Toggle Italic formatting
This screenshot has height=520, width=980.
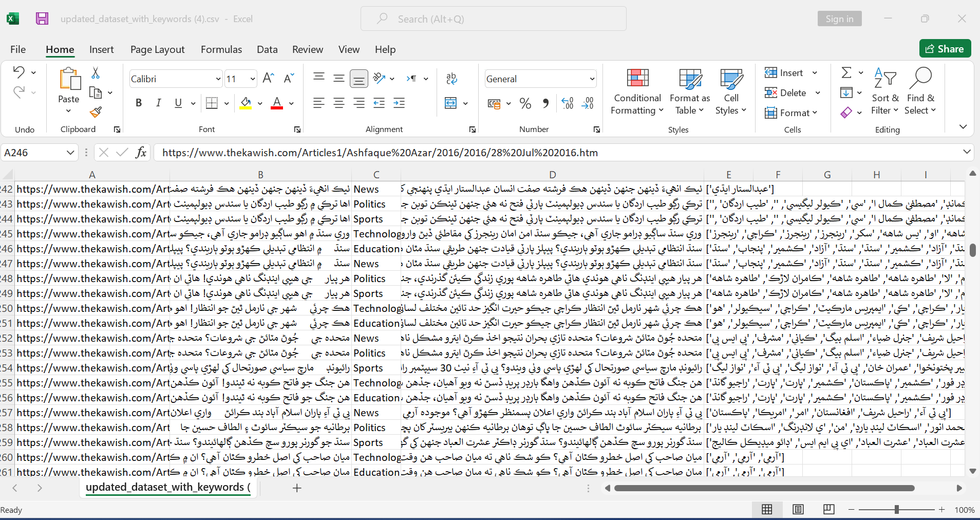tap(159, 103)
